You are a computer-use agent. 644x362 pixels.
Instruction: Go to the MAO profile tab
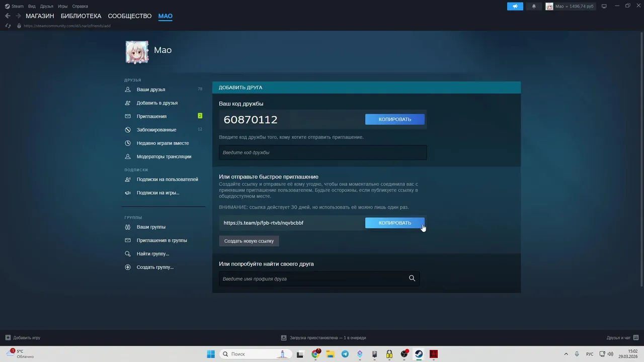[166, 16]
